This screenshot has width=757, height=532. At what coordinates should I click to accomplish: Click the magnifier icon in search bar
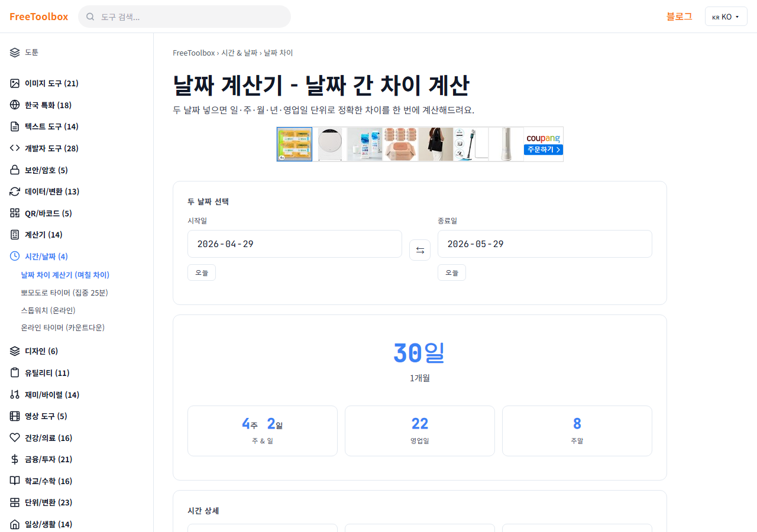point(90,17)
